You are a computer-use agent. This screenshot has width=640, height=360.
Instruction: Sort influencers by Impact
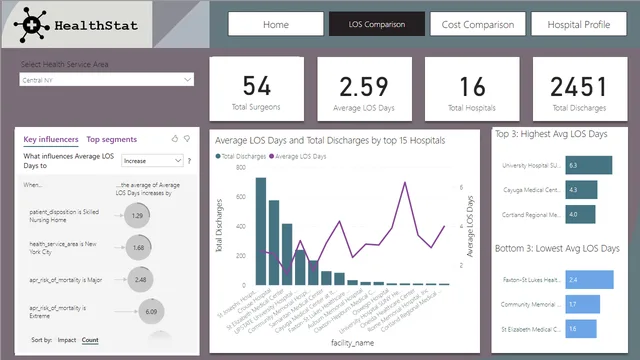tap(67, 340)
